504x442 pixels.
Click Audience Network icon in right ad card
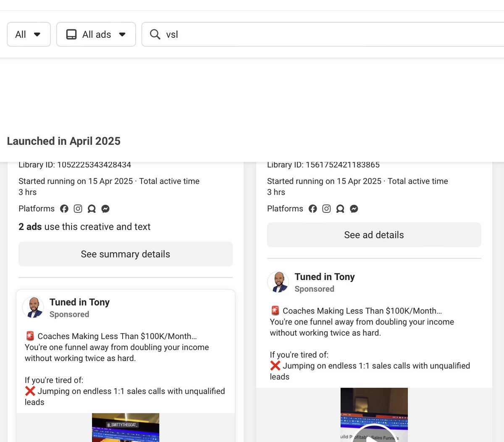pyautogui.click(x=340, y=209)
